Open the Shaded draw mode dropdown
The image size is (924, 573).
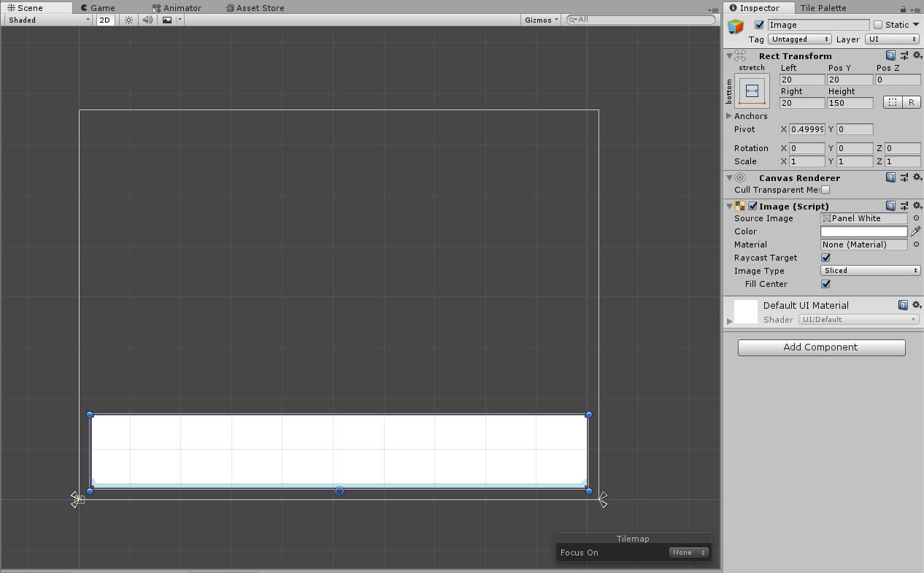pyautogui.click(x=48, y=20)
